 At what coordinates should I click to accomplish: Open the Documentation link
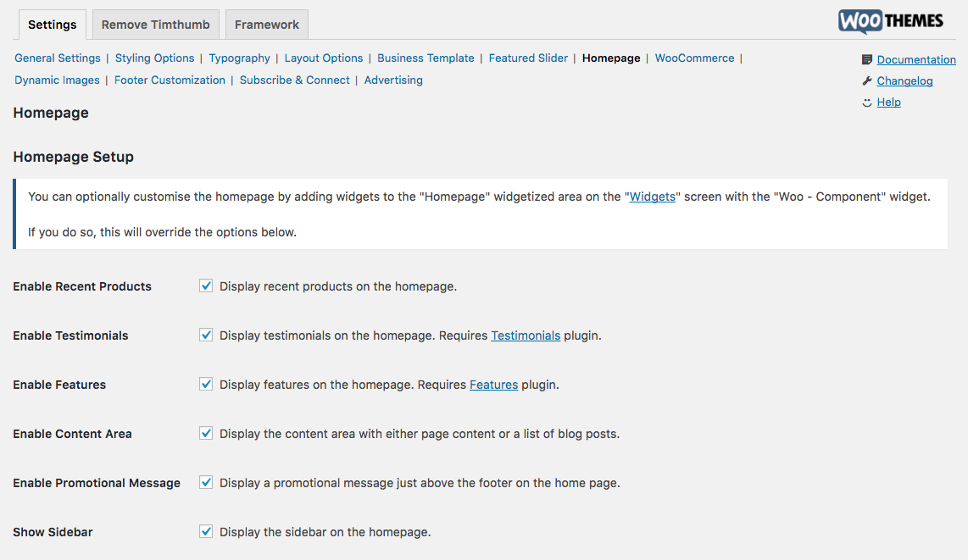pyautogui.click(x=916, y=60)
